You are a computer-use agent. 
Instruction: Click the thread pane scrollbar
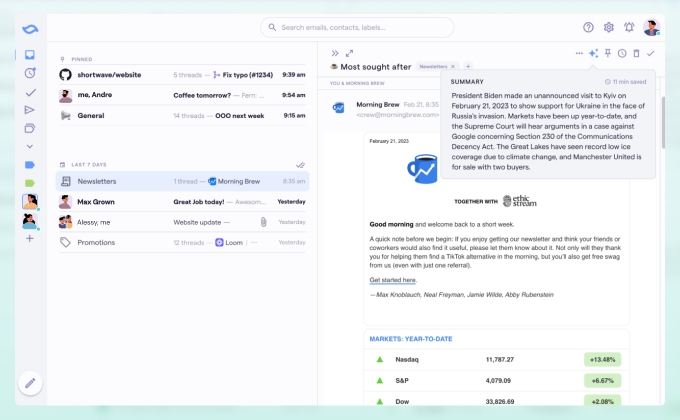(x=663, y=122)
